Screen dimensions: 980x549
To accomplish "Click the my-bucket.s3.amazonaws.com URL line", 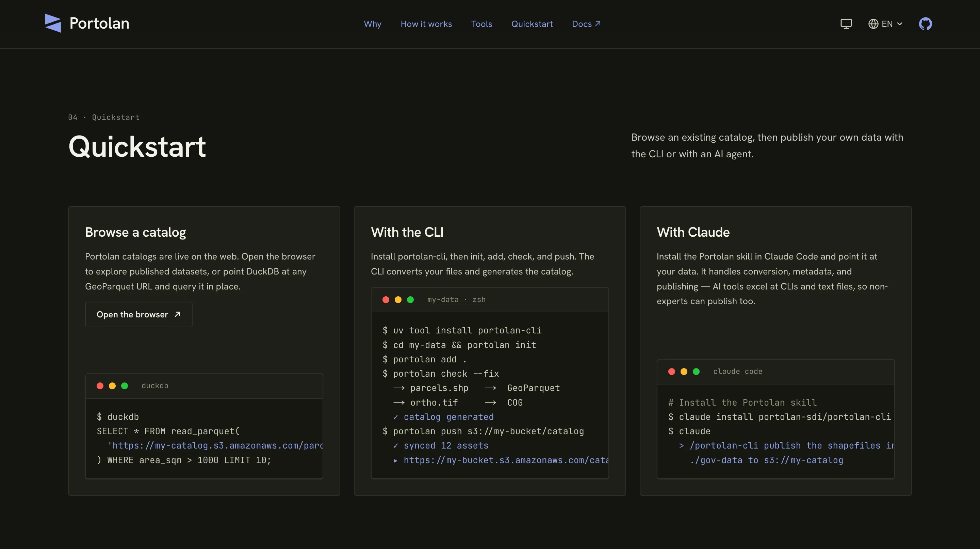I will click(501, 460).
